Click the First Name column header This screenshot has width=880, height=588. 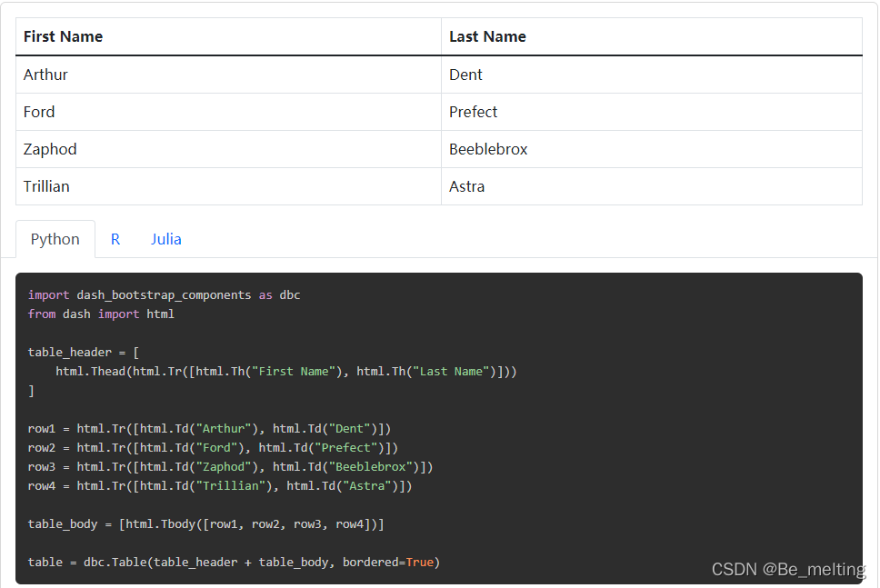pos(228,36)
